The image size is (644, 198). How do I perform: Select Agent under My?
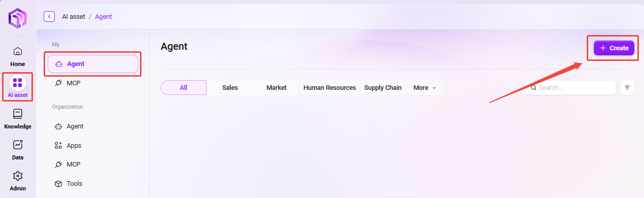click(x=93, y=64)
